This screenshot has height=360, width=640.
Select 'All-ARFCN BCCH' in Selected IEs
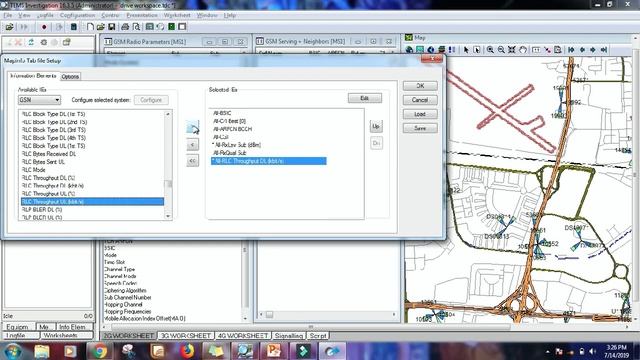pos(232,129)
